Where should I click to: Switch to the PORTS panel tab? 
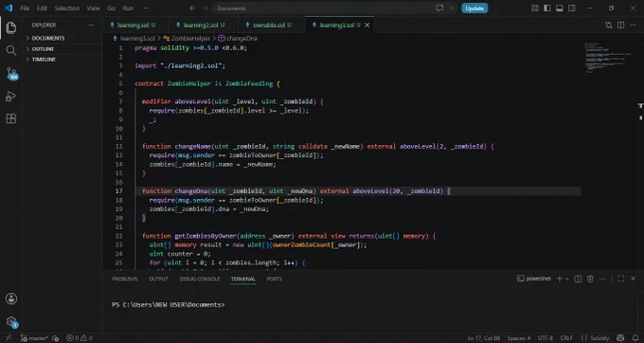pos(274,279)
